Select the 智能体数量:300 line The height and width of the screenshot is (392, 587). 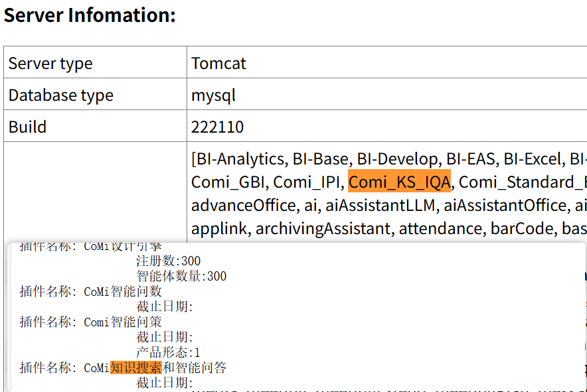tap(181, 276)
